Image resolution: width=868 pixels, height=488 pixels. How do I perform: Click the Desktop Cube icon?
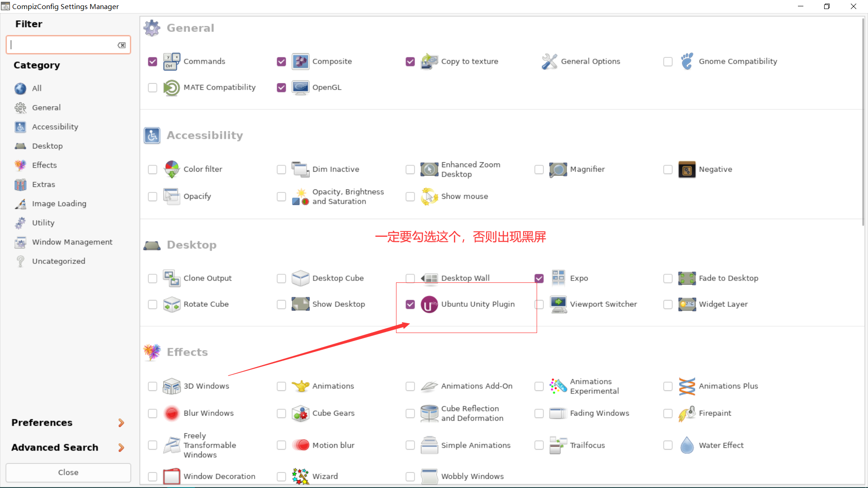300,278
